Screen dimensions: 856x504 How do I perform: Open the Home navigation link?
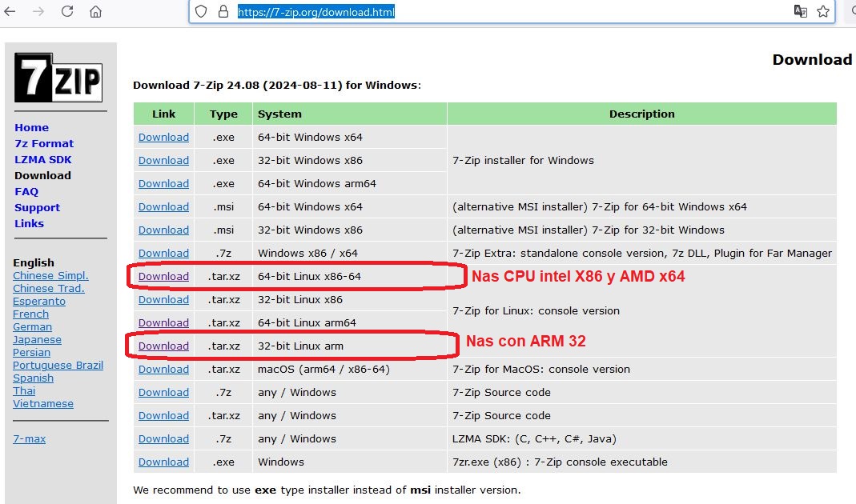[x=31, y=127]
